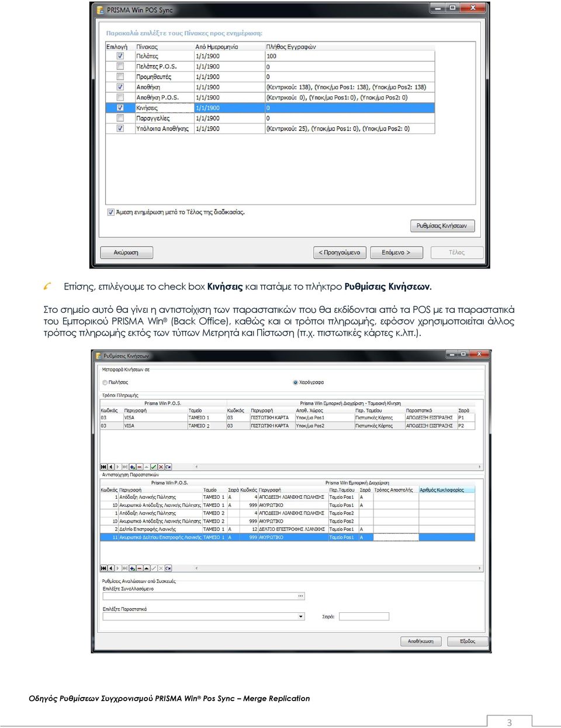
Task: Click the payment methods grid horizontal scrollbar
Action: point(338,467)
